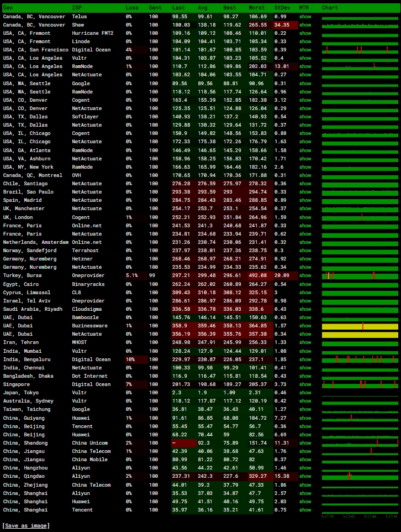Click the 'Binaryracks' ISP name
This screenshot has height=532, width=401.
click(88, 284)
